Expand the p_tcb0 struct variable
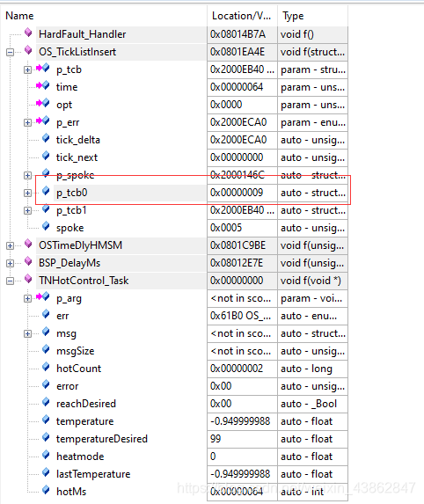Viewport: 424px width, 504px height. coord(27,193)
